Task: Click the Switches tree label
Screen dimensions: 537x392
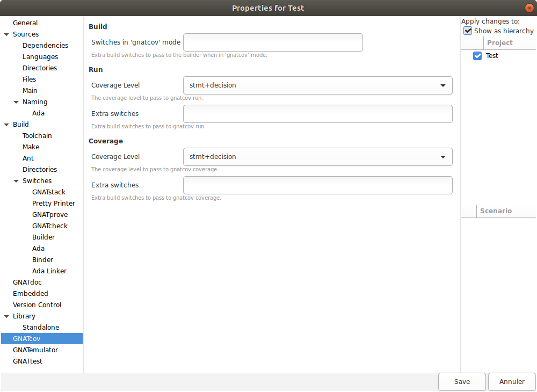Action: pyautogui.click(x=37, y=181)
